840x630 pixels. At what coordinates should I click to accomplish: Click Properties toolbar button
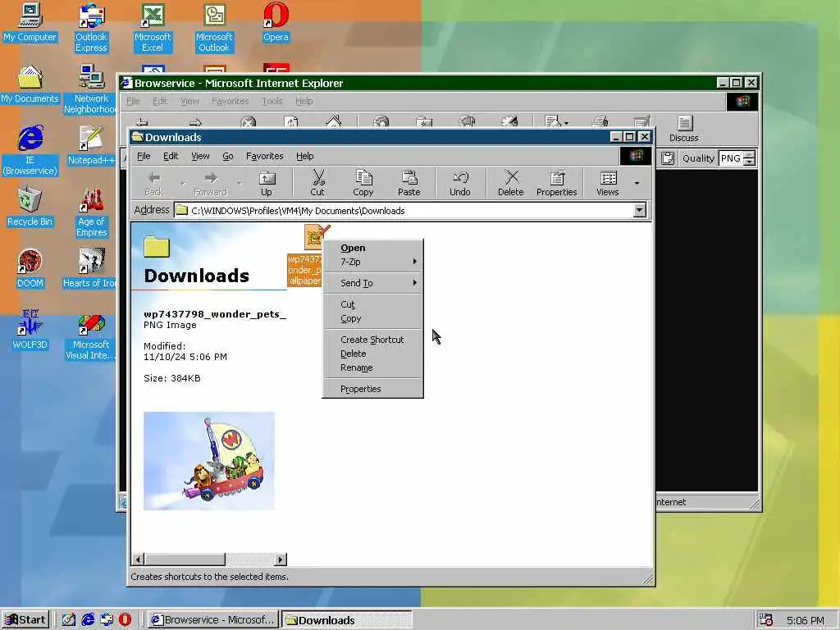[x=557, y=183]
